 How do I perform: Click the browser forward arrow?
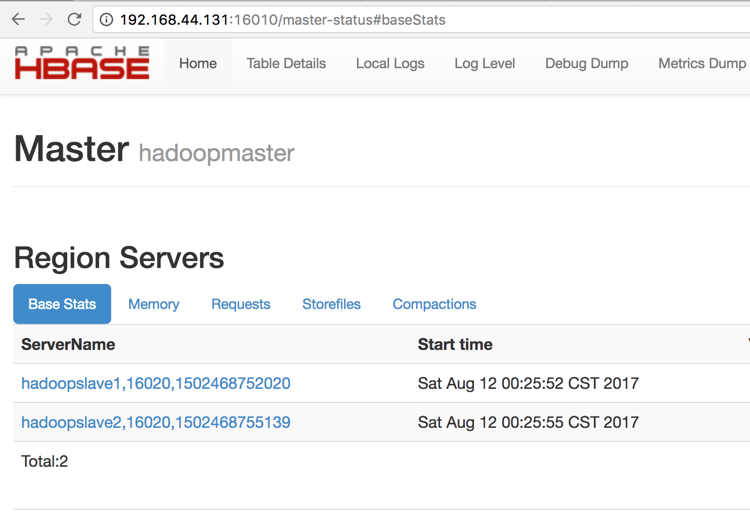[46, 19]
